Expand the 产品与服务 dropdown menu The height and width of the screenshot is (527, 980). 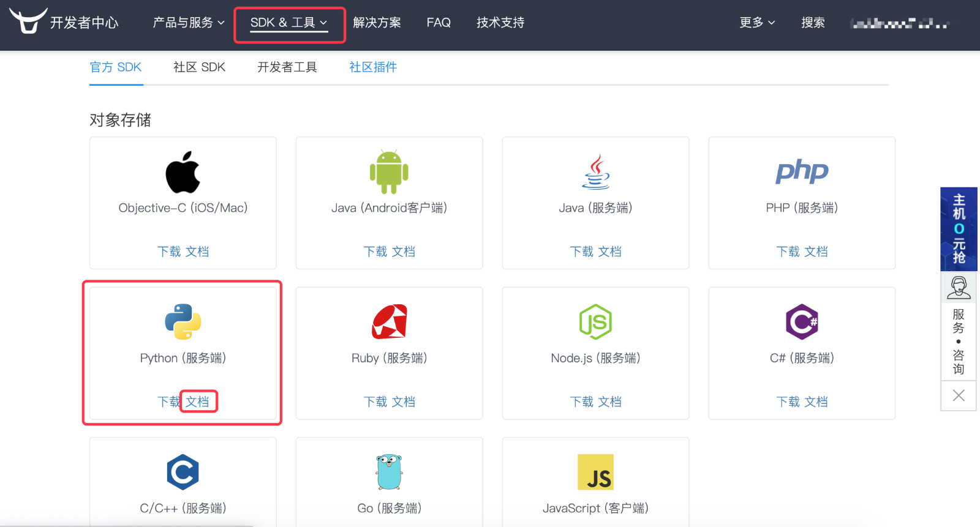(189, 23)
